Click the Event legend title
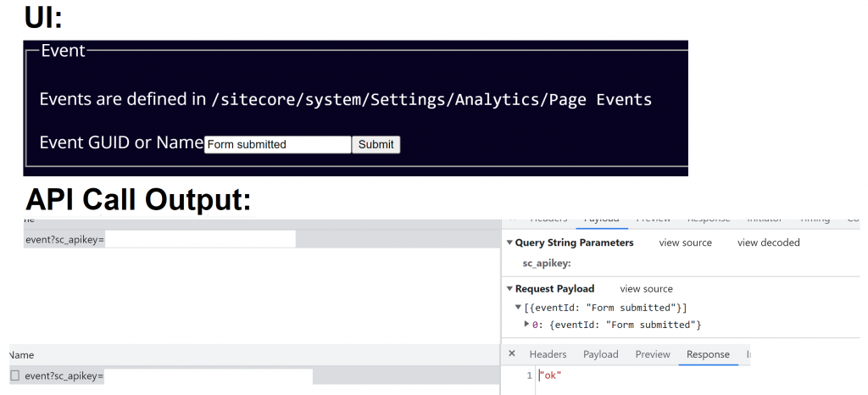 click(x=63, y=50)
